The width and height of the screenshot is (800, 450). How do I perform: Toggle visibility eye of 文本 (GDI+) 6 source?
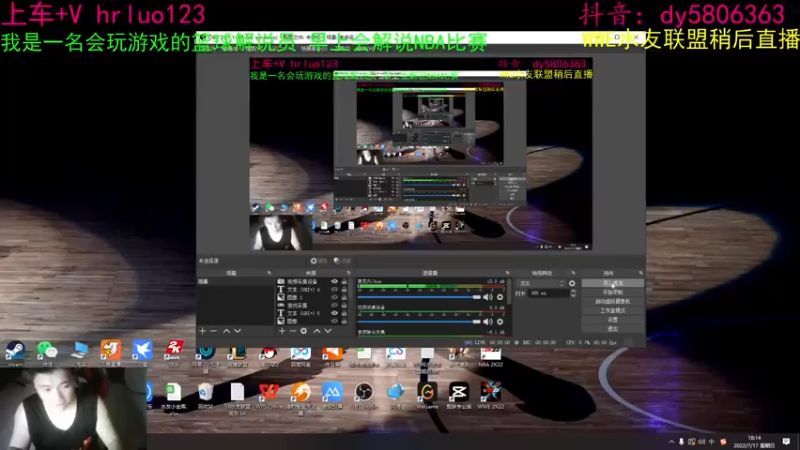tap(334, 289)
